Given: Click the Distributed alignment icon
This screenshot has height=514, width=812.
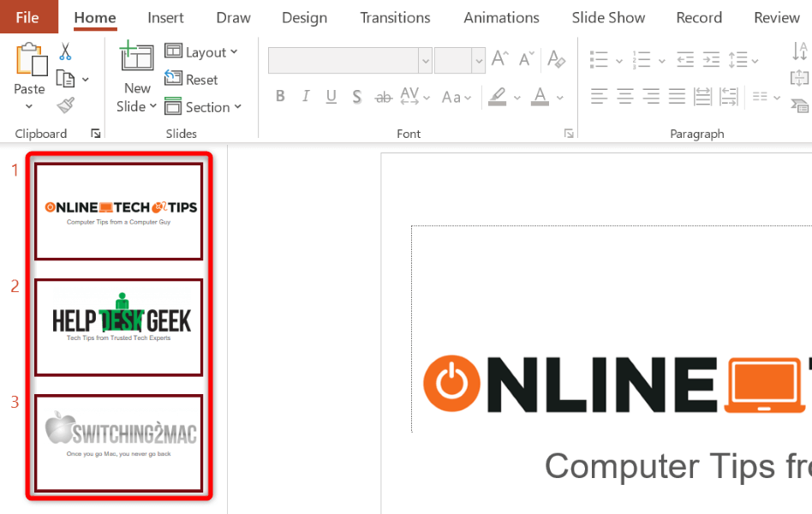Looking at the screenshot, I should pyautogui.click(x=702, y=96).
